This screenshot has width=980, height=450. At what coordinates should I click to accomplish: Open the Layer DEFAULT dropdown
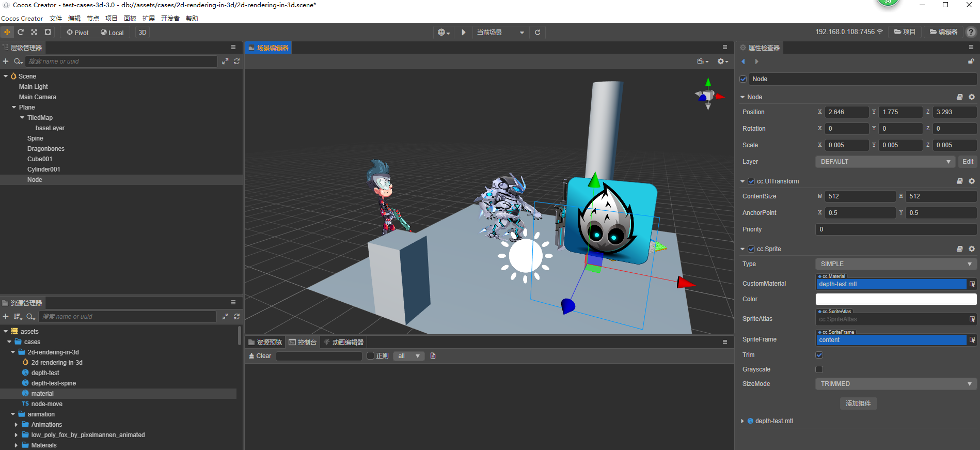point(885,162)
